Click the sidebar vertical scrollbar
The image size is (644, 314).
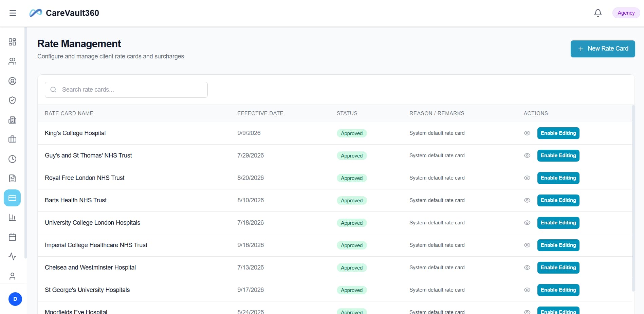coord(26,143)
